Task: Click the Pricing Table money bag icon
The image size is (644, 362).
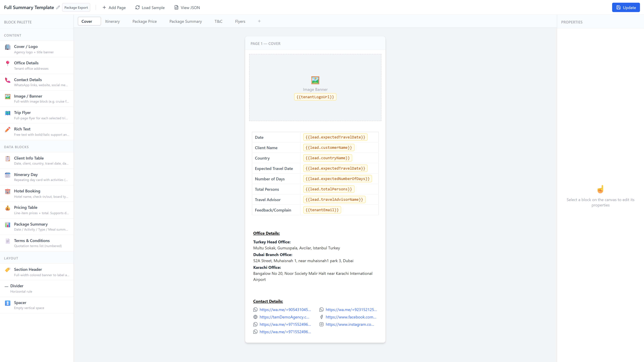Action: [8, 208]
